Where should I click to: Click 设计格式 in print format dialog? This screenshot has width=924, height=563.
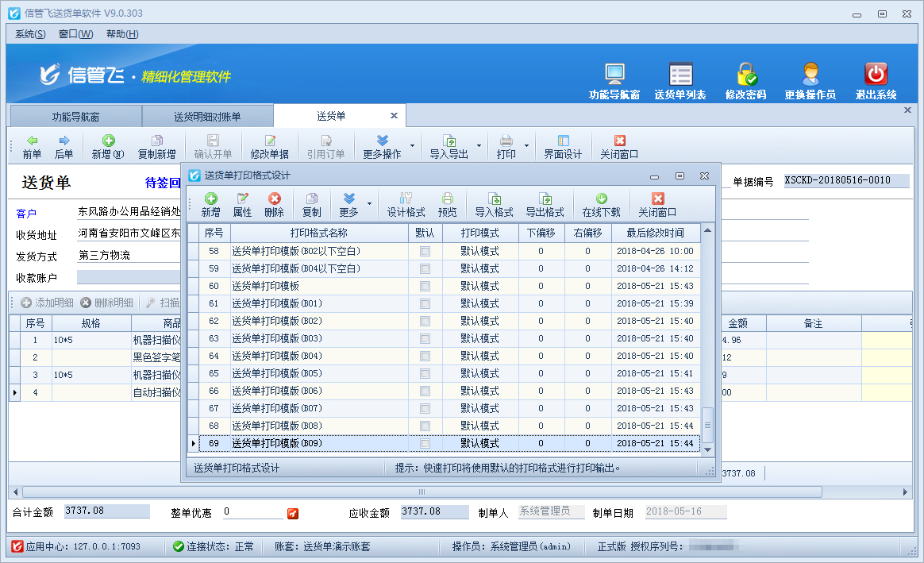coord(406,205)
